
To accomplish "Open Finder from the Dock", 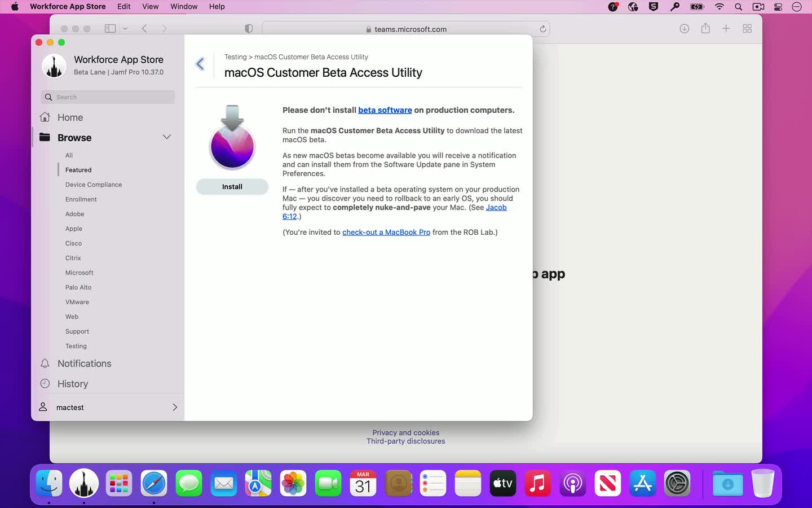I will pos(49,484).
